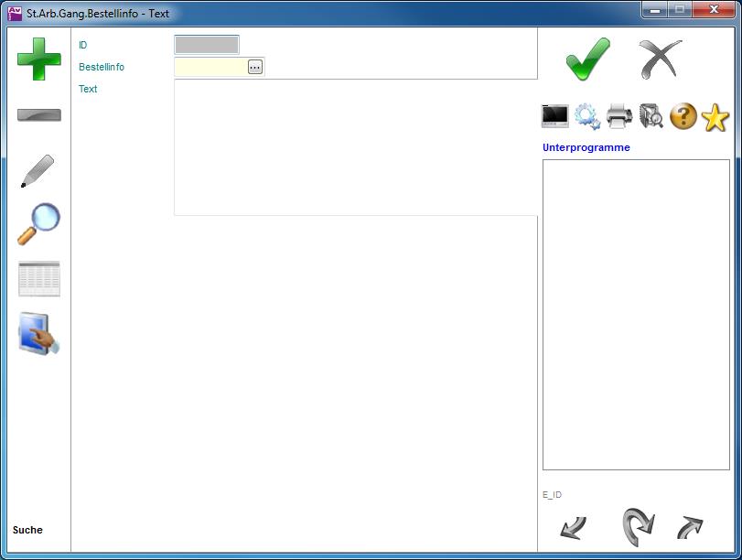
Task: Open the Bestellinfo lookup ellipsis button
Action: (x=255, y=67)
